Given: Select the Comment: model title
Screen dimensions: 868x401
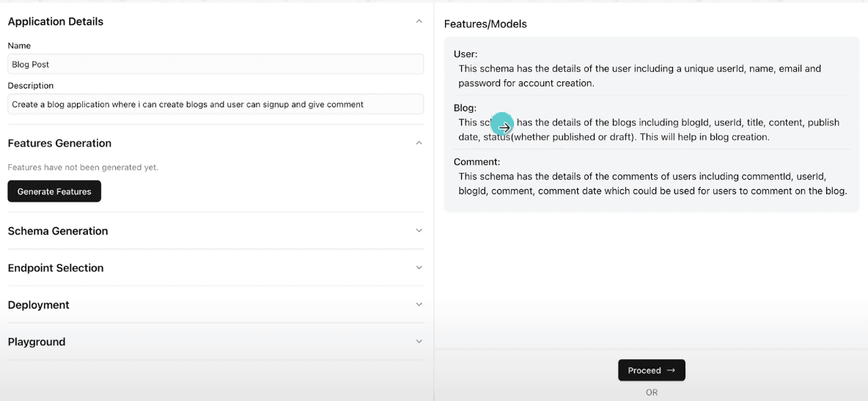Looking at the screenshot, I should 477,162.
